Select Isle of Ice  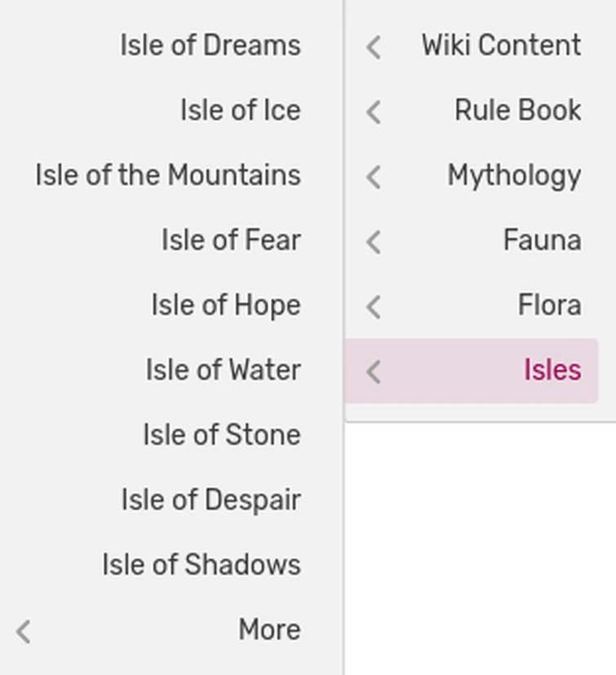point(240,110)
